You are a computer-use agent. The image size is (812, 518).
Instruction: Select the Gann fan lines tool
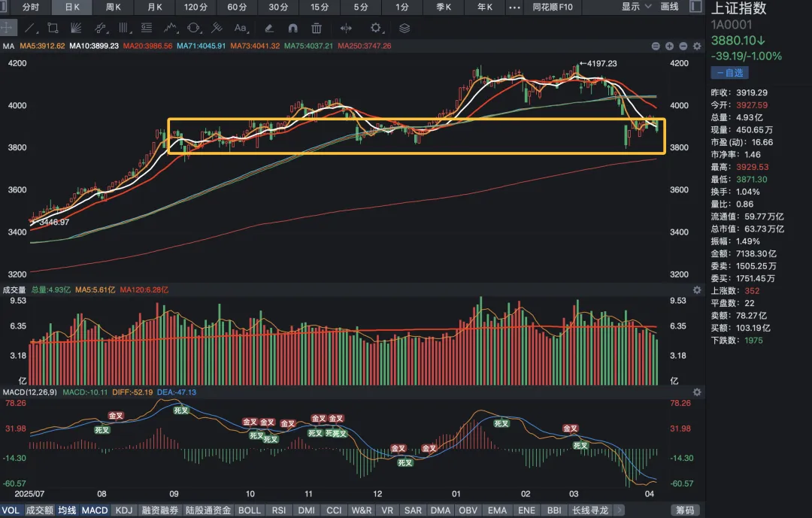[x=76, y=28]
